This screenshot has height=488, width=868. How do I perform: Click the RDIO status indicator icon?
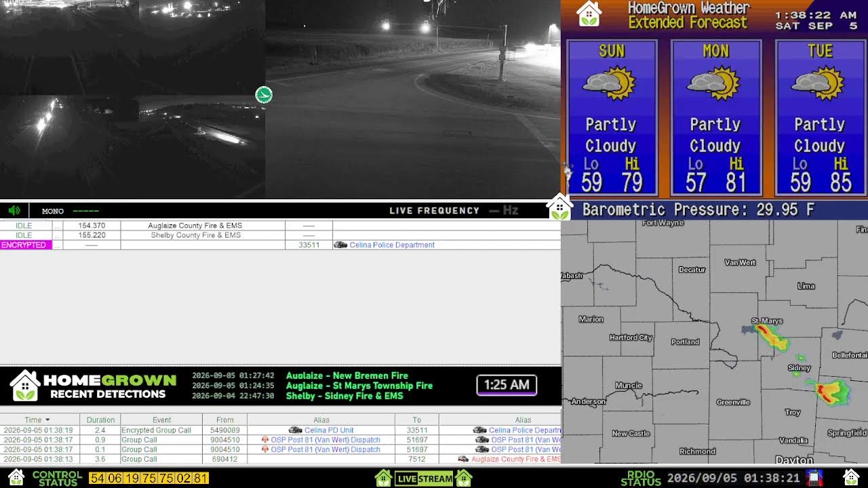coord(814,478)
